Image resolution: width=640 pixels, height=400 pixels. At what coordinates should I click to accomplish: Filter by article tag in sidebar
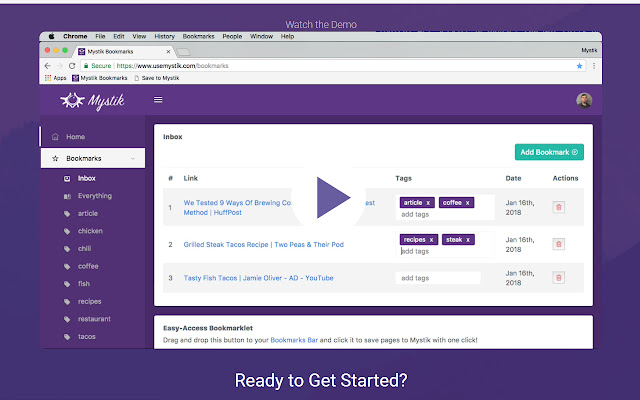pos(88,213)
